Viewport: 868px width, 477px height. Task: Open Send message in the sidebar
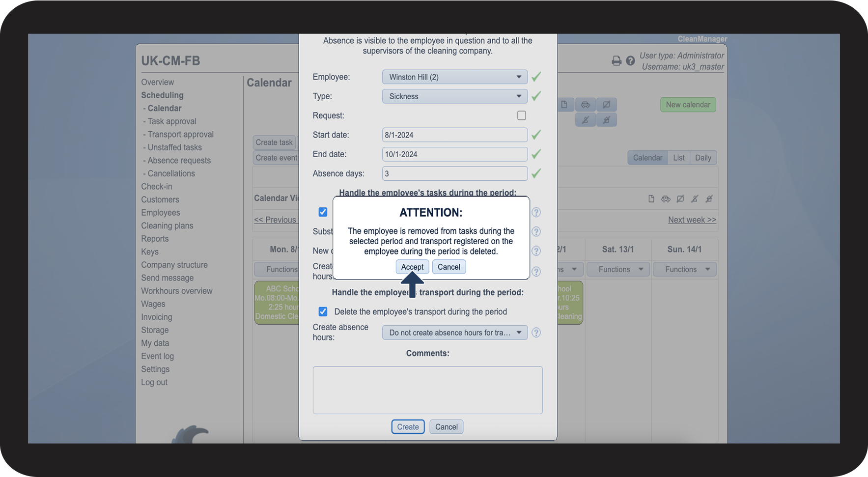168,278
